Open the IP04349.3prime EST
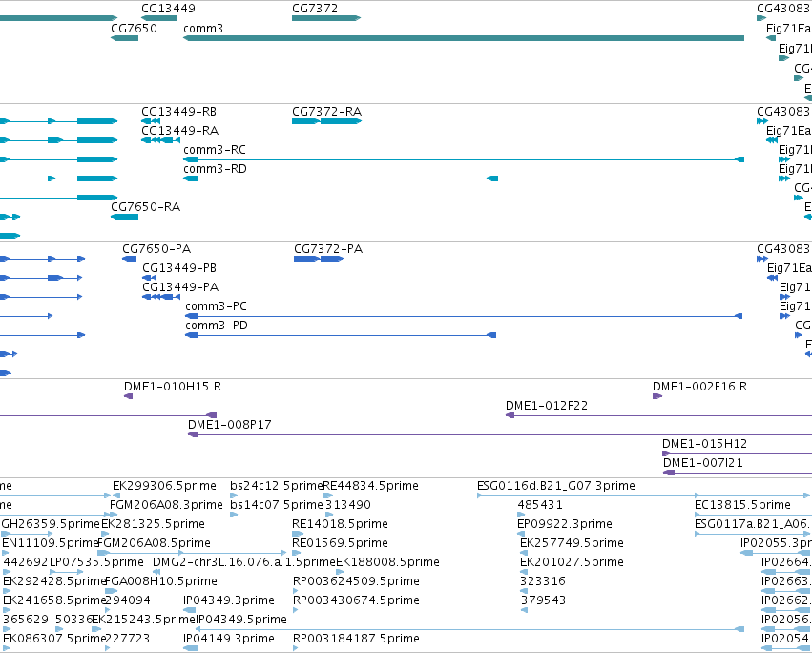 pos(229,600)
